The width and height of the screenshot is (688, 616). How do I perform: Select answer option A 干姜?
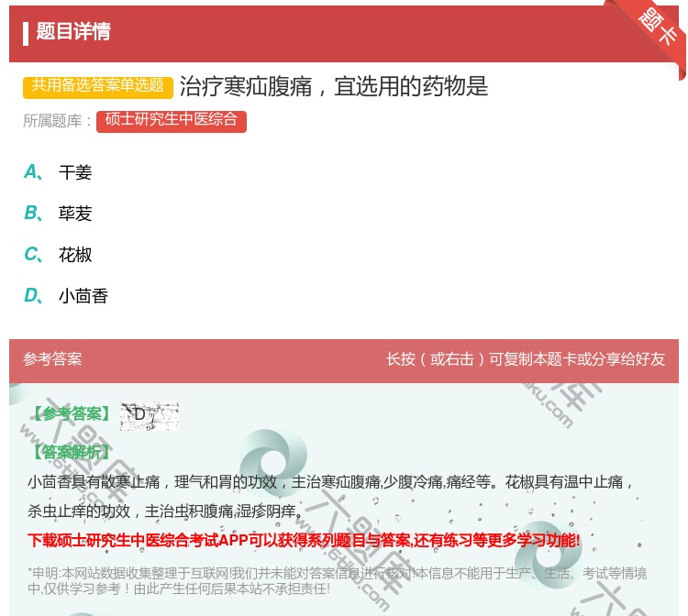pyautogui.click(x=58, y=172)
